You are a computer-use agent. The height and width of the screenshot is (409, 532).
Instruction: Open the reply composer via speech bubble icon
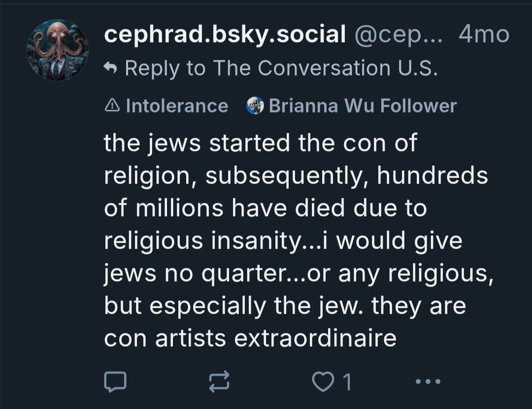116,380
